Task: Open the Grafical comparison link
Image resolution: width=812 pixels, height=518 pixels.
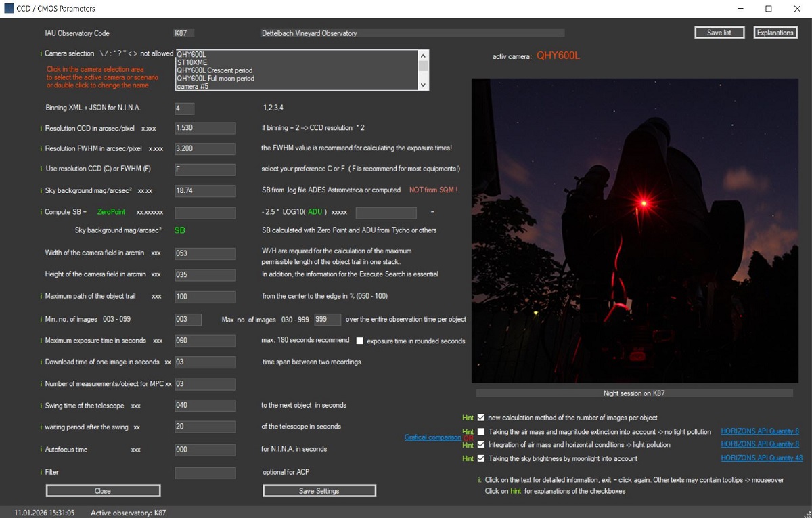Action: [x=433, y=437]
